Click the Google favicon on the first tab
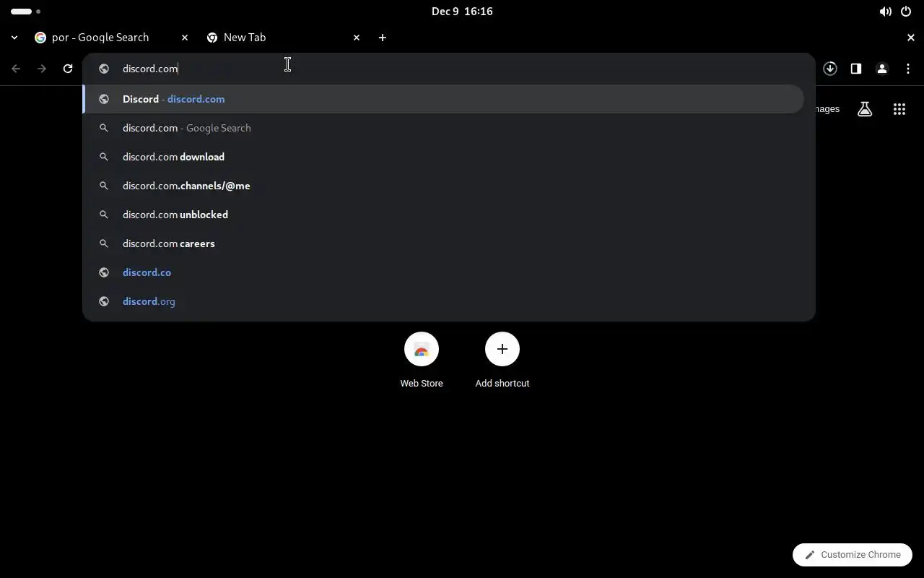 pos(40,38)
